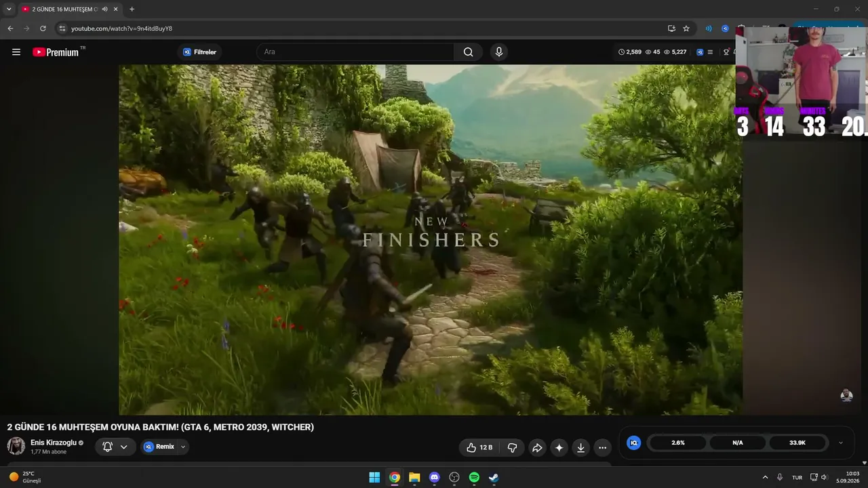This screenshot has height=488, width=868.
Task: Open site information icon in address bar
Action: [x=62, y=28]
